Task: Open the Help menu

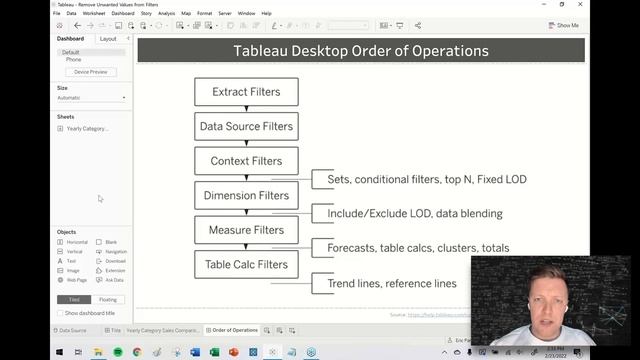Action: (267, 13)
